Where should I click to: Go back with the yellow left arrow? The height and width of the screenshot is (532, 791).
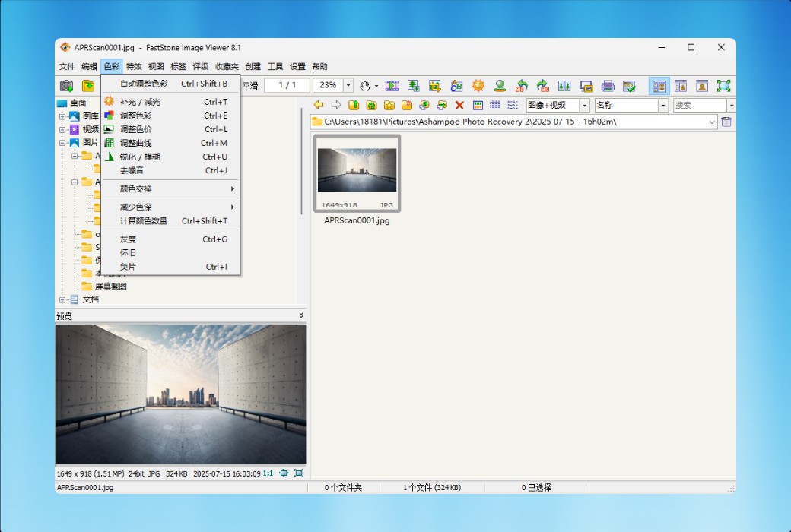pos(319,105)
